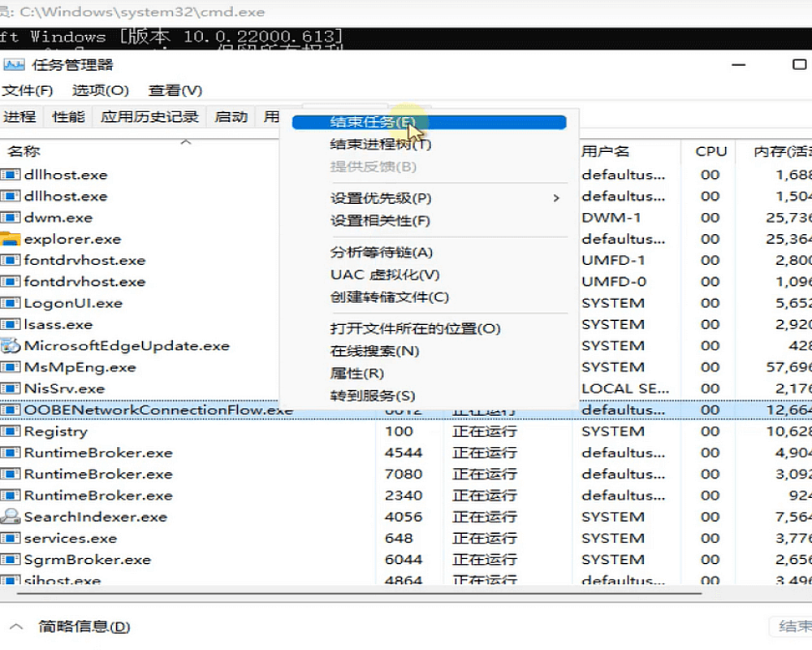Sort by the CPU column header

click(710, 152)
